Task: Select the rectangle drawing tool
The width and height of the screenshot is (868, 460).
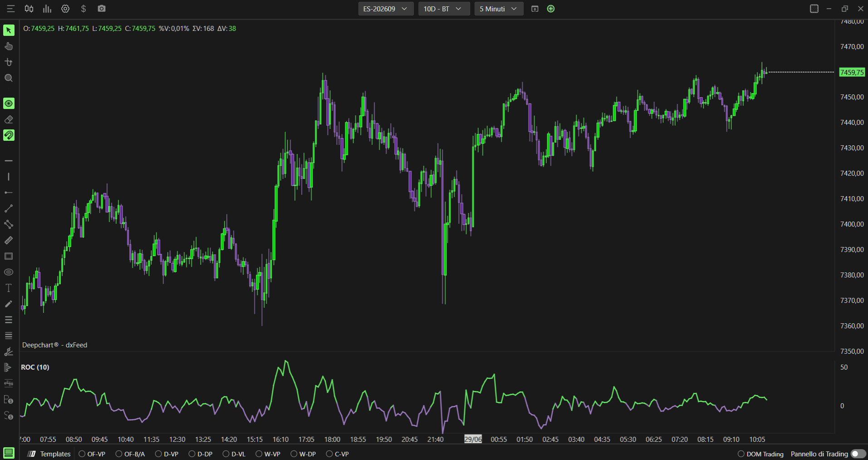Action: (x=9, y=256)
